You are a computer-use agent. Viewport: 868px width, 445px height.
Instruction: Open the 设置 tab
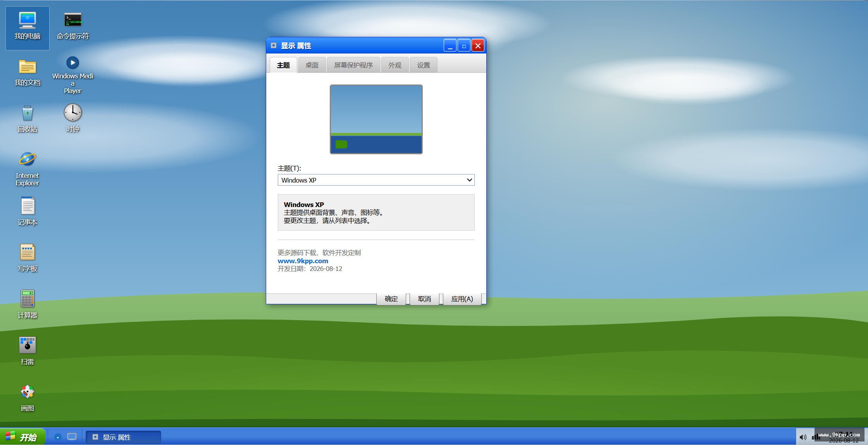424,65
